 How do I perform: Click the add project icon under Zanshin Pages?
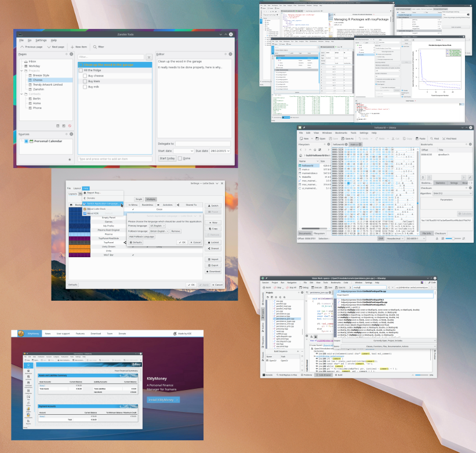tap(57, 126)
